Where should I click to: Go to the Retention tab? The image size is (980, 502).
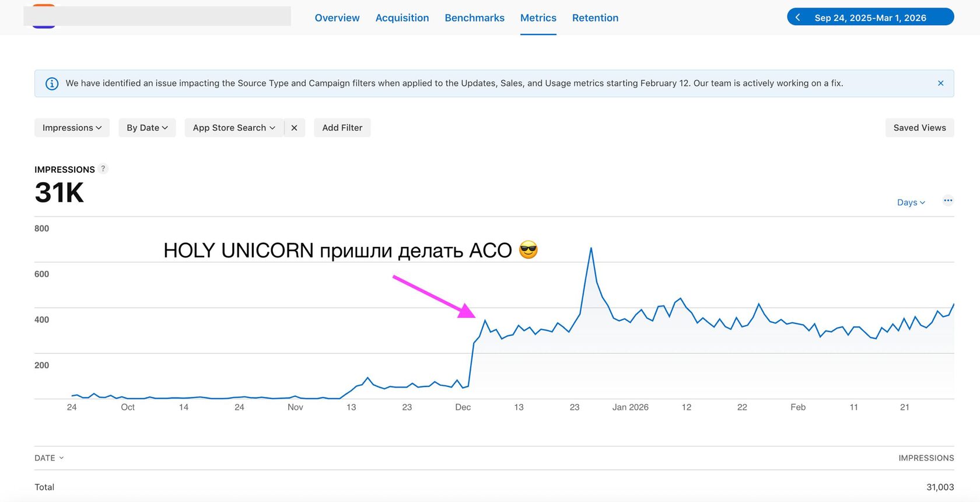point(595,18)
